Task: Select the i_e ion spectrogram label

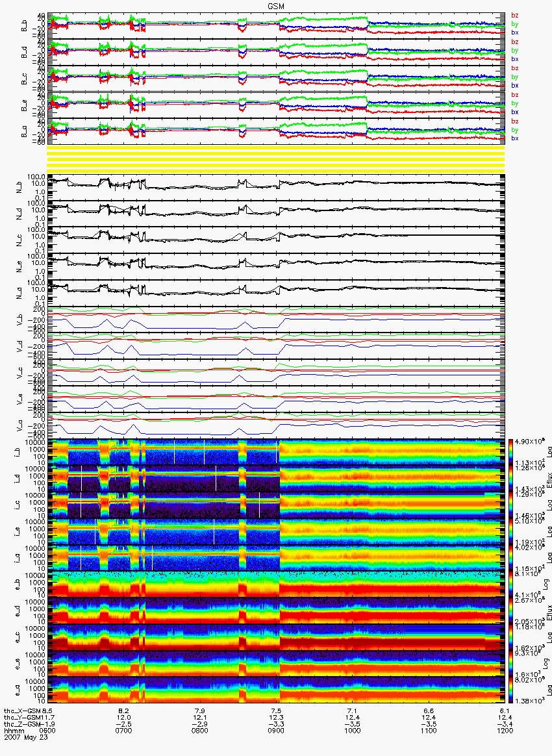Action: tap(18, 532)
